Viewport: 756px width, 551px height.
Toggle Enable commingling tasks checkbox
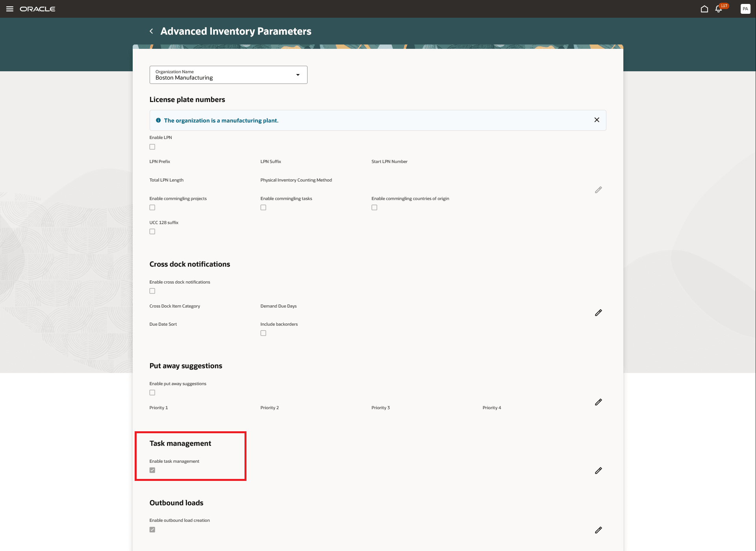263,208
